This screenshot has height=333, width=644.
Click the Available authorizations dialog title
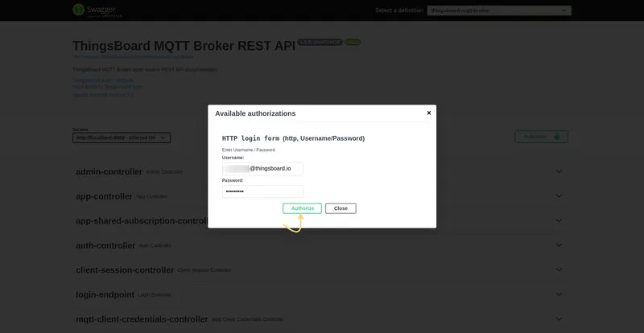coord(255,113)
